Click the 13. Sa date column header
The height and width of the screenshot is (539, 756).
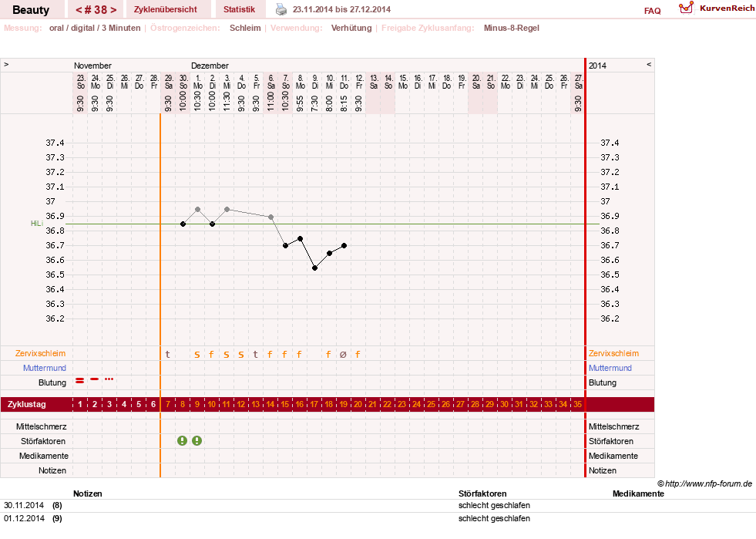point(374,82)
